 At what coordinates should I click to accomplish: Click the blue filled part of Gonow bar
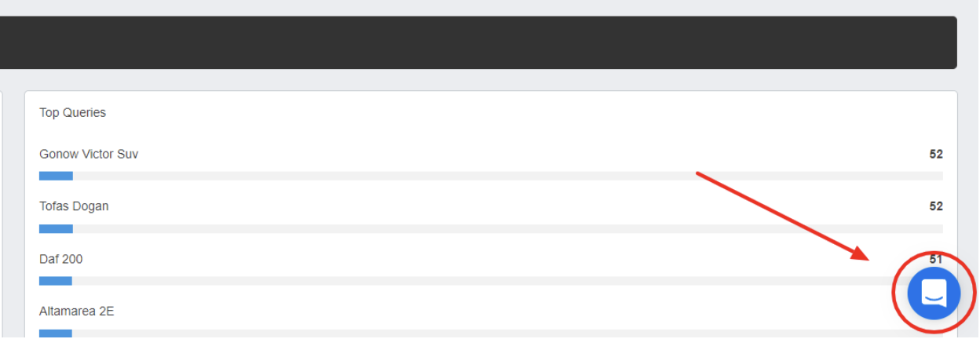click(56, 176)
